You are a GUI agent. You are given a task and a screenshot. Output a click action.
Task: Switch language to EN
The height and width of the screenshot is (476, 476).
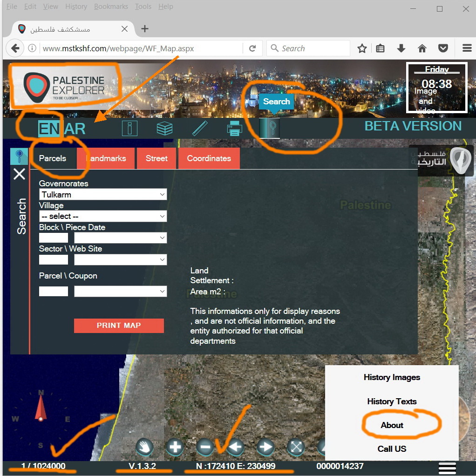pyautogui.click(x=49, y=129)
